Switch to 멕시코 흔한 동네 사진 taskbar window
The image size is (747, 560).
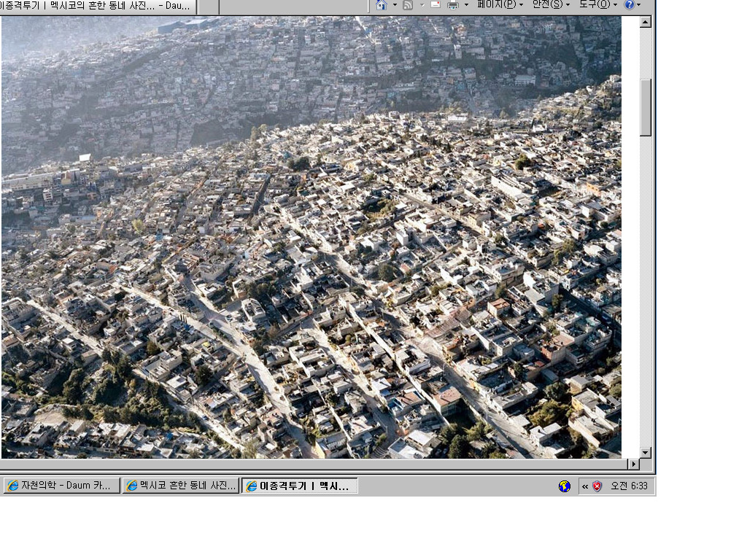click(x=181, y=486)
